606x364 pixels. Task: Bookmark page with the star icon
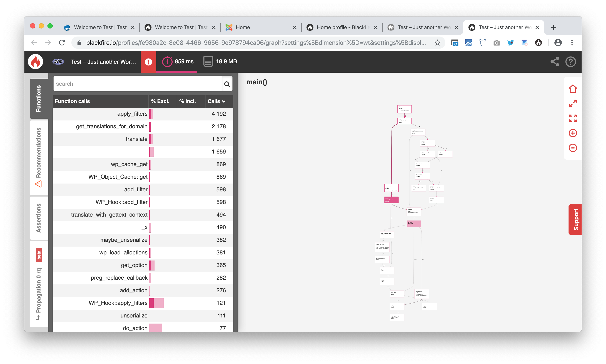click(437, 43)
